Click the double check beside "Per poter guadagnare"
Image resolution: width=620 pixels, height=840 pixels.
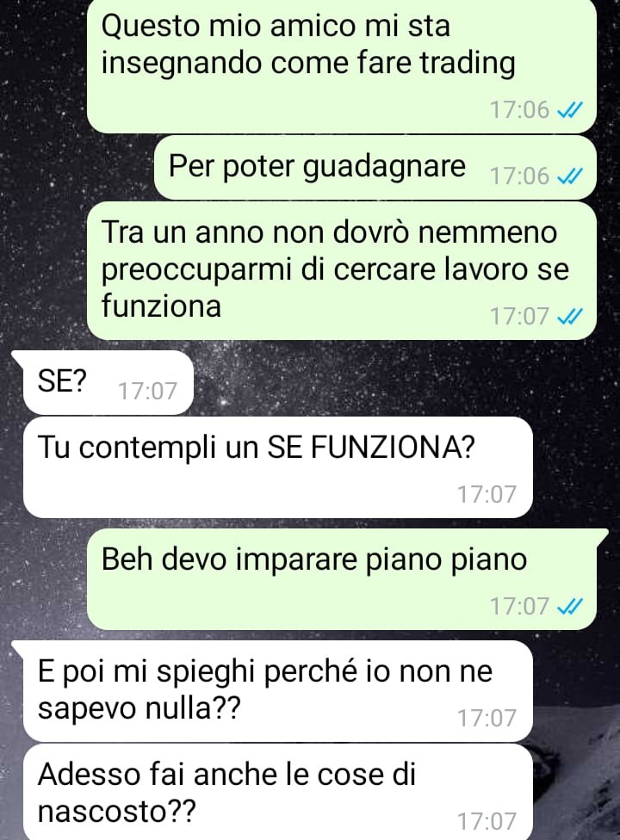[x=570, y=176]
